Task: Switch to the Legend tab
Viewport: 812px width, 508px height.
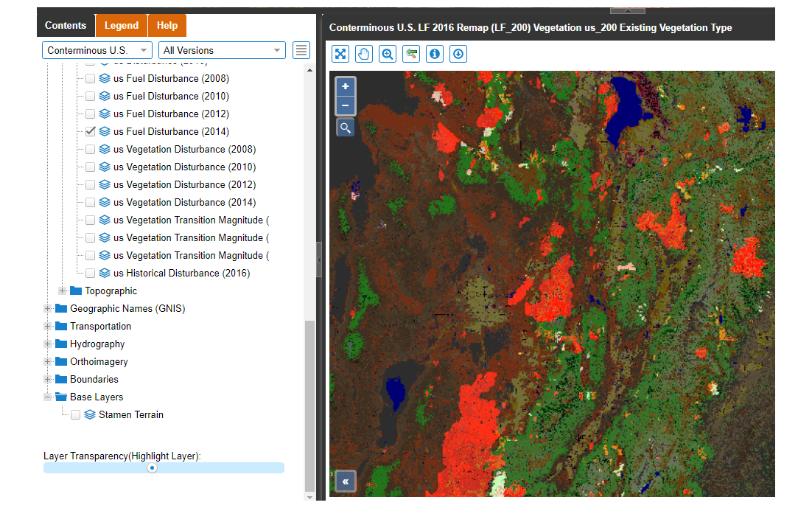Action: [x=121, y=25]
